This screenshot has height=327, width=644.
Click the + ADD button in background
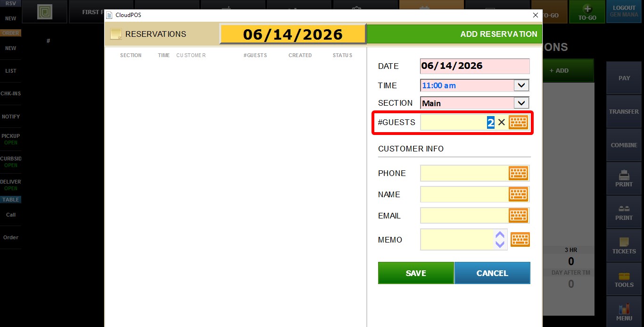pyautogui.click(x=568, y=70)
